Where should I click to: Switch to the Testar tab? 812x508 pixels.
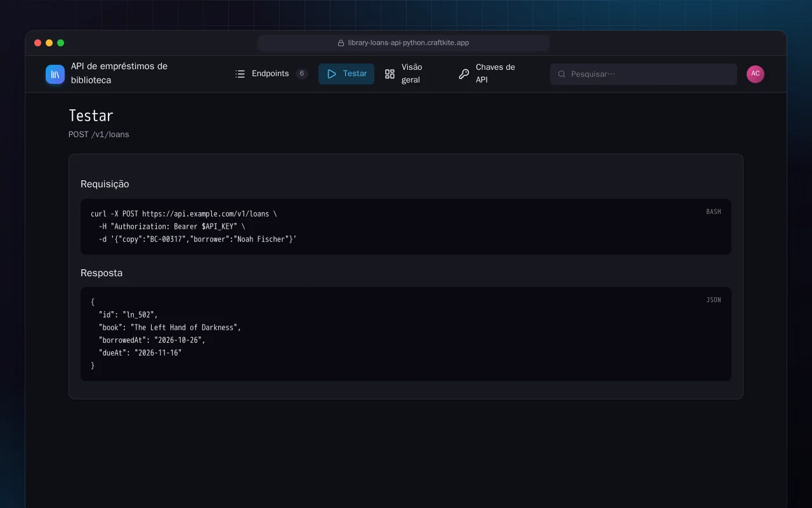pos(346,74)
